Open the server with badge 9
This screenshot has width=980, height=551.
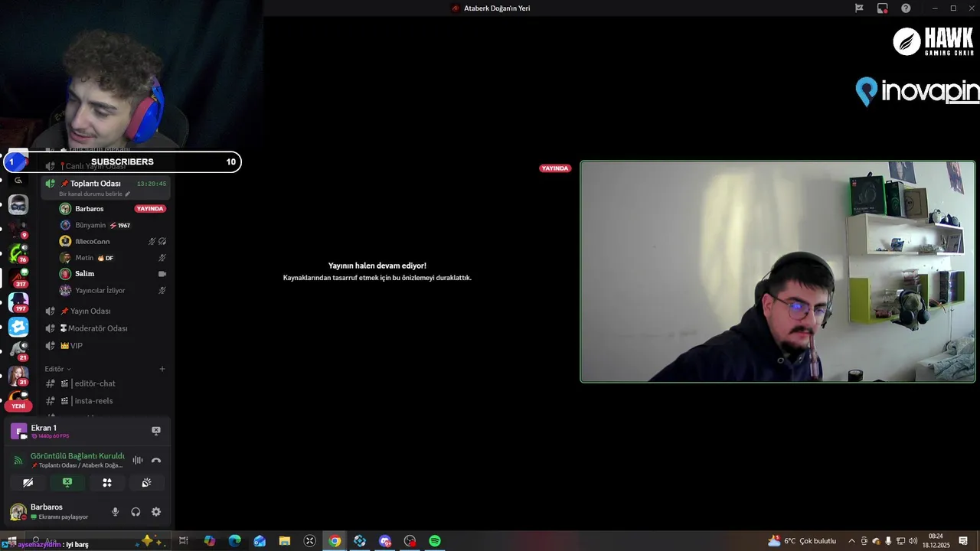coord(18,229)
